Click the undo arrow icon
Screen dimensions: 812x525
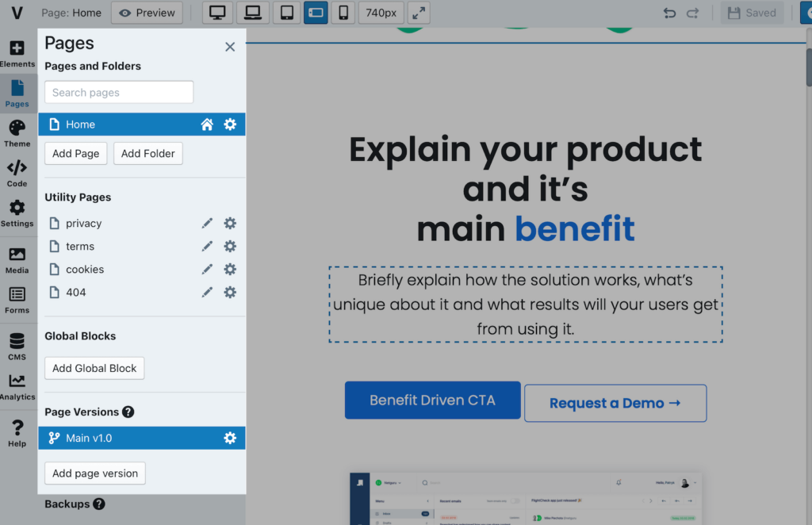(669, 13)
